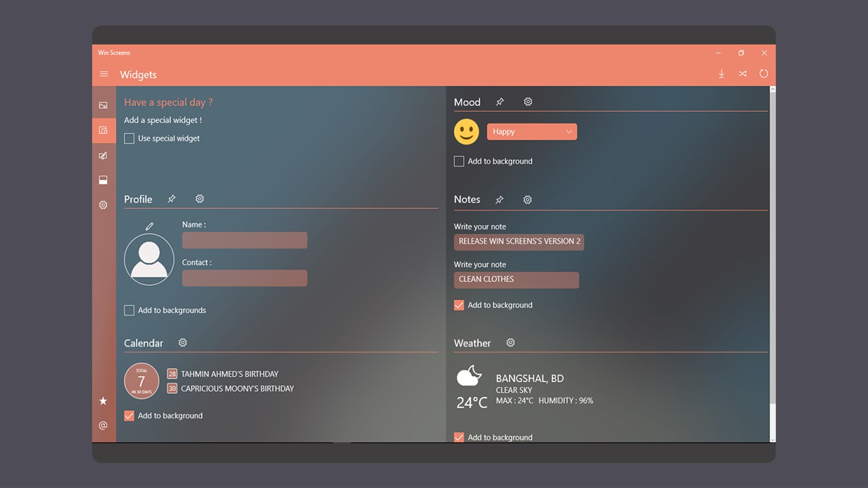Click the Name text field in Profile
This screenshot has width=868, height=488.
pyautogui.click(x=244, y=240)
